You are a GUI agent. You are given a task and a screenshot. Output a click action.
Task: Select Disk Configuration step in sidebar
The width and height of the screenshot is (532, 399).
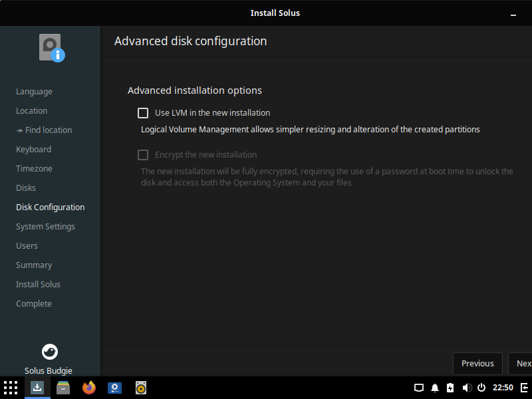[51, 207]
